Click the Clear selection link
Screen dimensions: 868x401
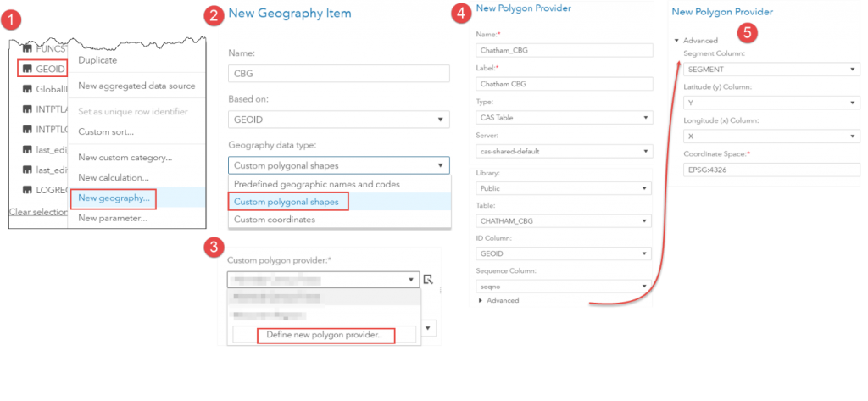tap(39, 212)
